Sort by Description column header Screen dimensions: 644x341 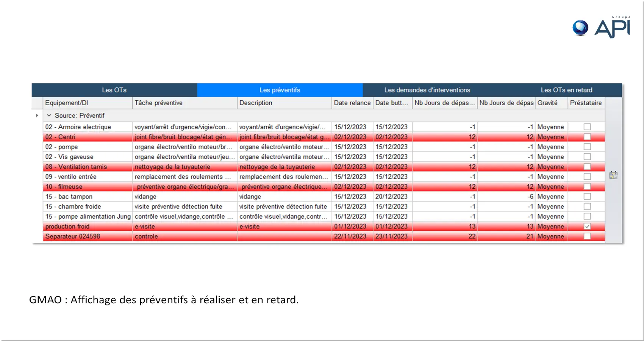pos(284,103)
